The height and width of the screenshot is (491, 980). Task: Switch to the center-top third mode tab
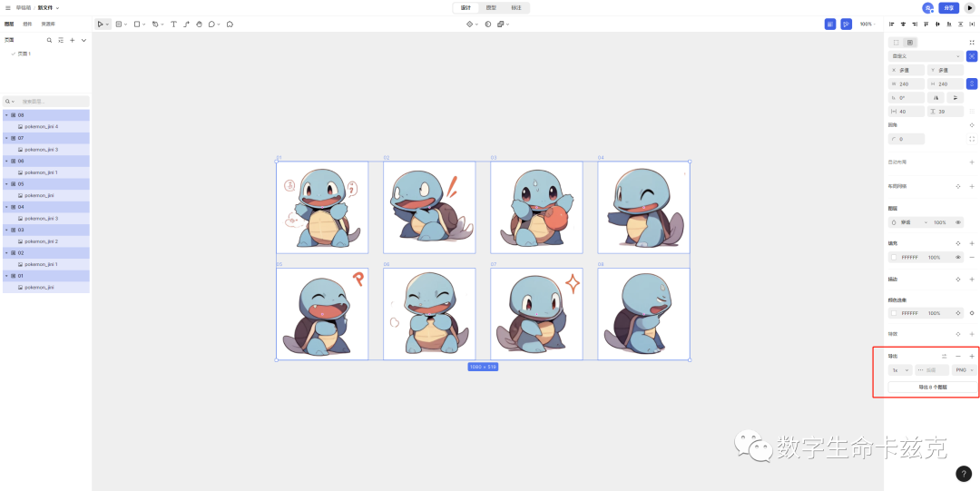pyautogui.click(x=516, y=8)
